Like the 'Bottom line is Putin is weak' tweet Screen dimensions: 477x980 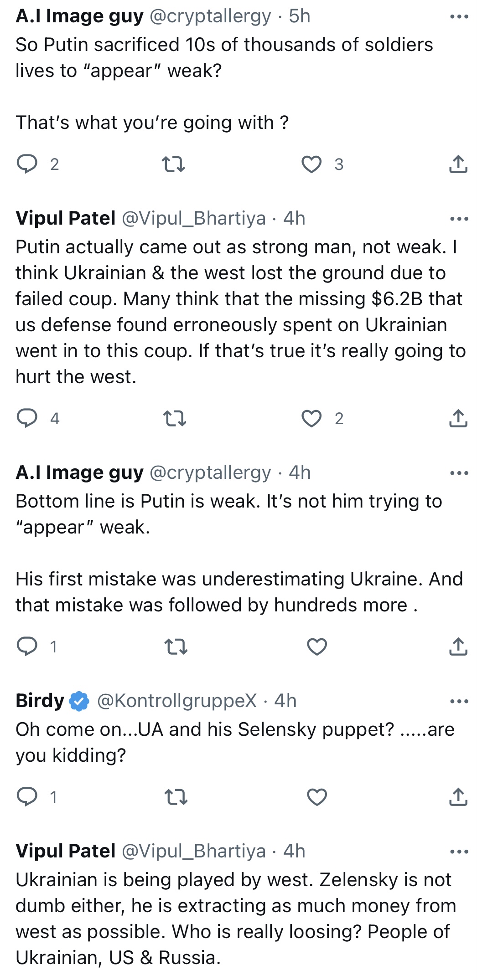(317, 646)
